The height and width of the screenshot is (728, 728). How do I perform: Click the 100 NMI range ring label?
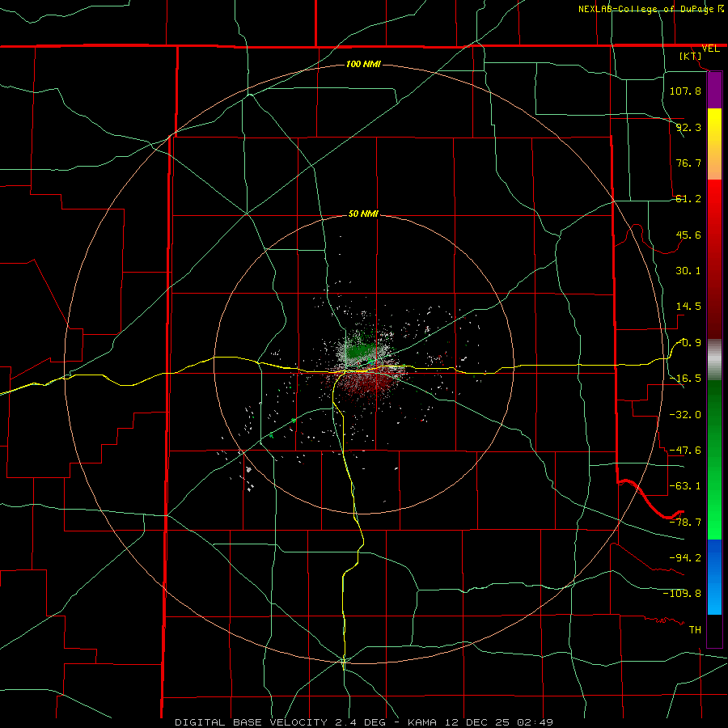[x=363, y=64]
